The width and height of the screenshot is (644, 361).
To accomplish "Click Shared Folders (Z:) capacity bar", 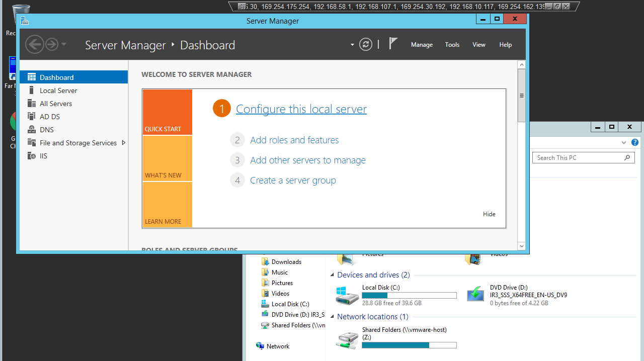I will (x=409, y=345).
